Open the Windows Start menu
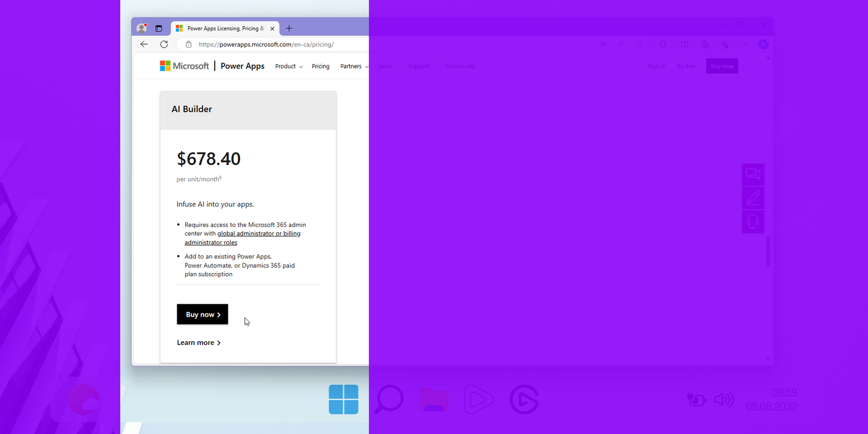 point(343,399)
